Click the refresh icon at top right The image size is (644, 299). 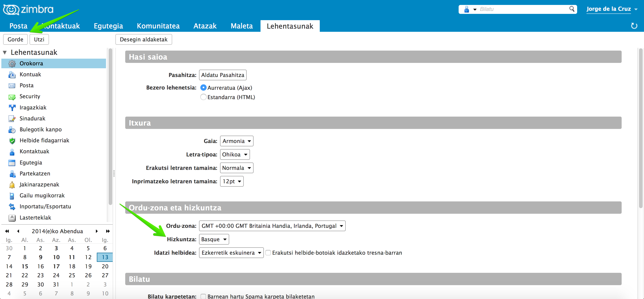[x=634, y=26]
